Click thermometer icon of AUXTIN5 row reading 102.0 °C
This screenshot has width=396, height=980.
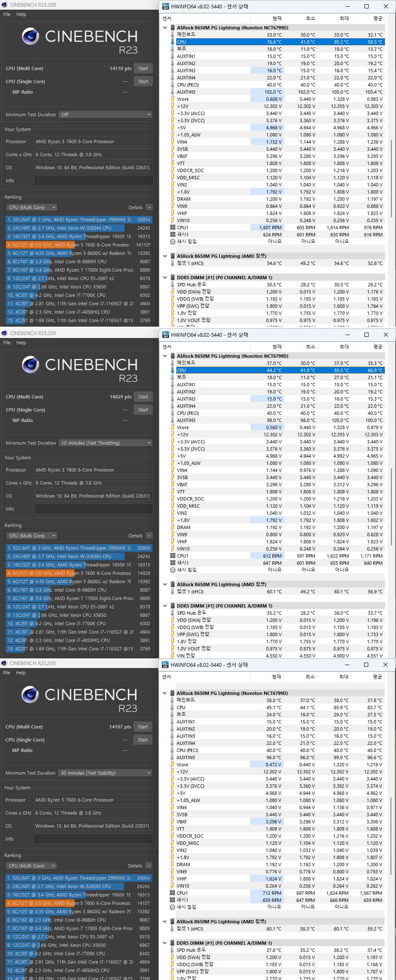coord(172,92)
